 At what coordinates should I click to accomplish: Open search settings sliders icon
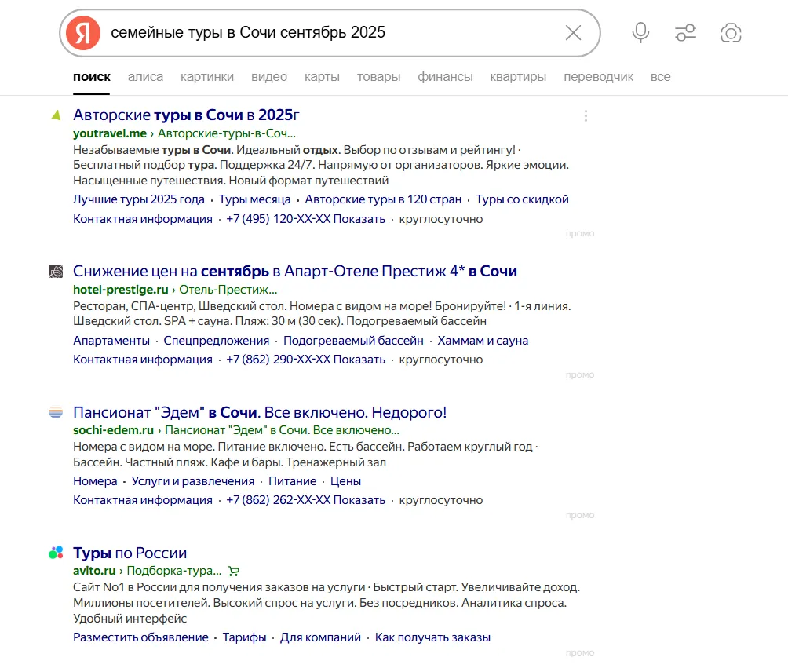click(x=685, y=33)
